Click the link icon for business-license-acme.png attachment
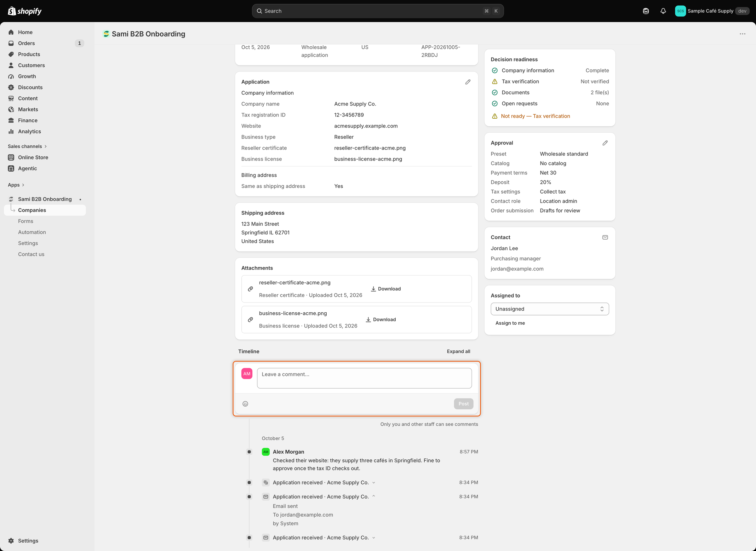 coord(250,320)
